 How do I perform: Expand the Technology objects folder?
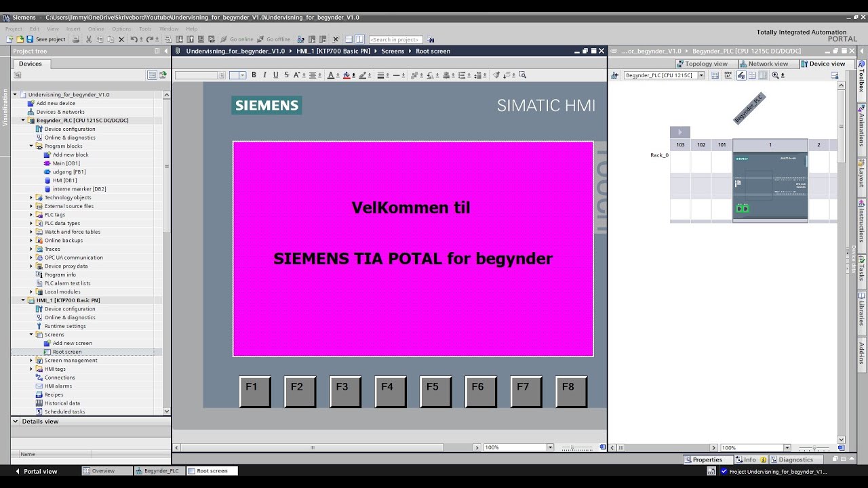click(31, 198)
